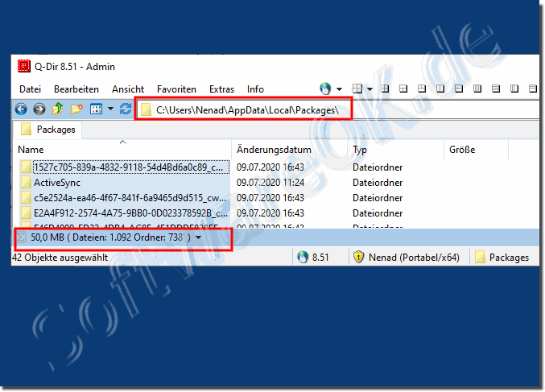
Task: Select the four vertical columns layout
Action: [x=477, y=89]
